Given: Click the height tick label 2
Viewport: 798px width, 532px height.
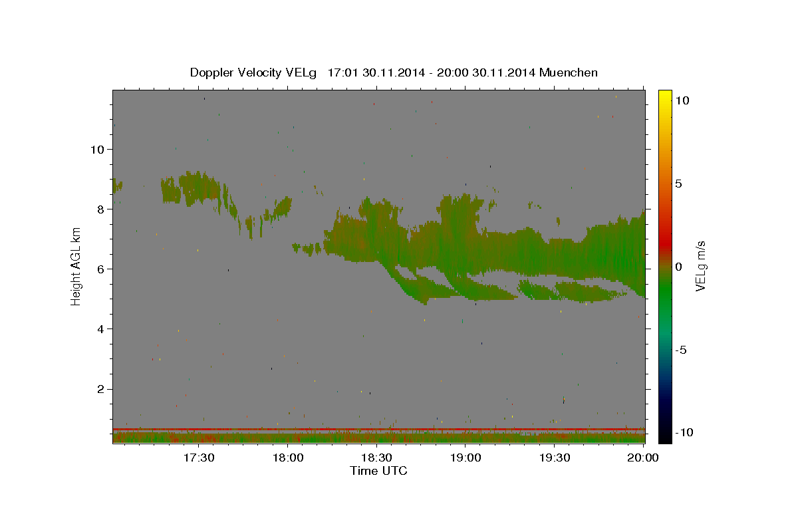Looking at the screenshot, I should [100, 389].
